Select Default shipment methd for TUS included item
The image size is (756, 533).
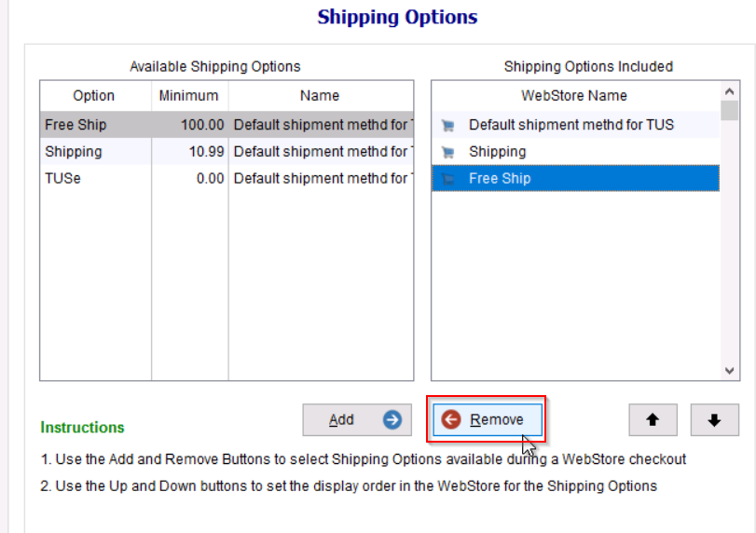[570, 125]
